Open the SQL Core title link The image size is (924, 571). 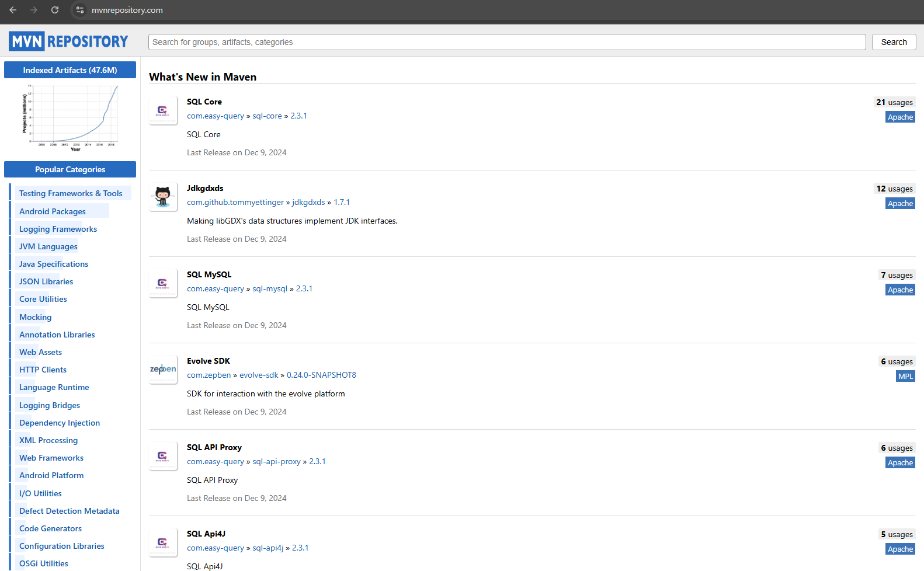click(x=204, y=102)
